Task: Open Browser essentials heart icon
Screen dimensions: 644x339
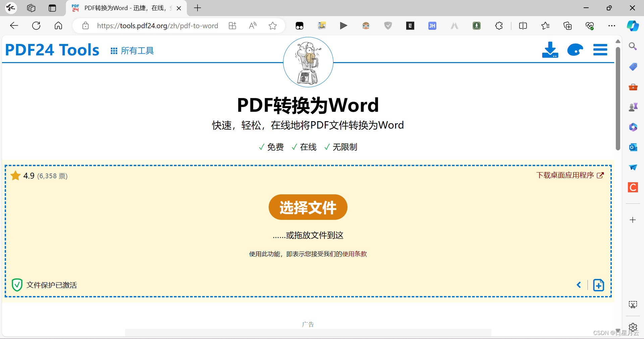Action: pyautogui.click(x=590, y=26)
